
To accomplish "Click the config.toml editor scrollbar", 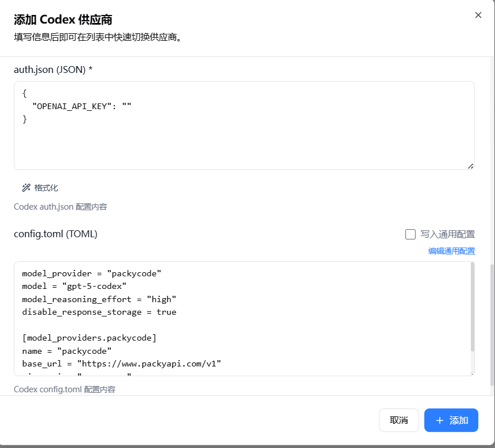I will pos(473,307).
